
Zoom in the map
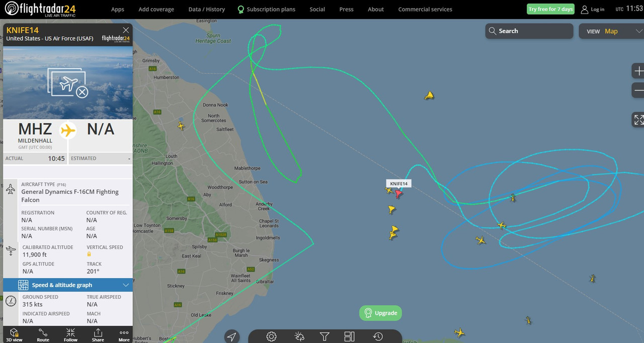(x=638, y=71)
